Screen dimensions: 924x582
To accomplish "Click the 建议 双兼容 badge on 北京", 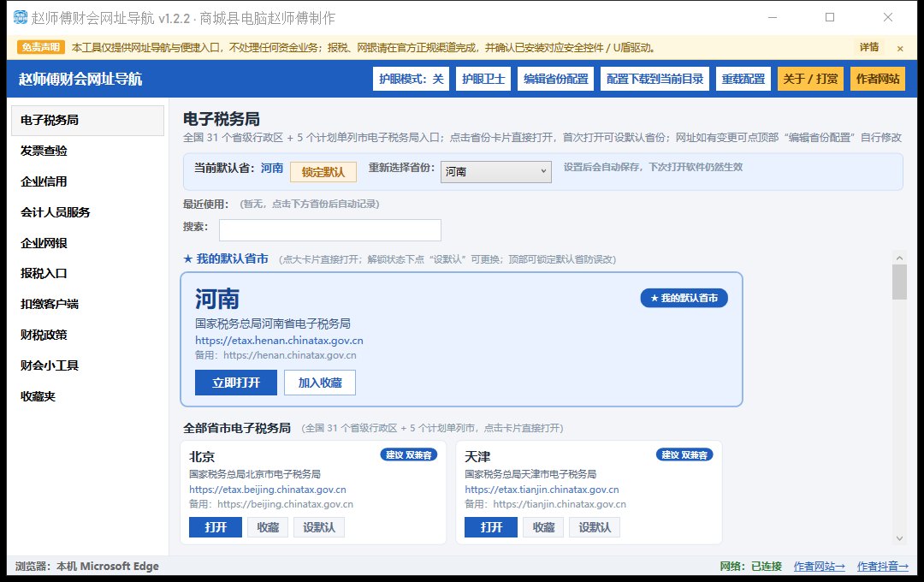I will 409,454.
